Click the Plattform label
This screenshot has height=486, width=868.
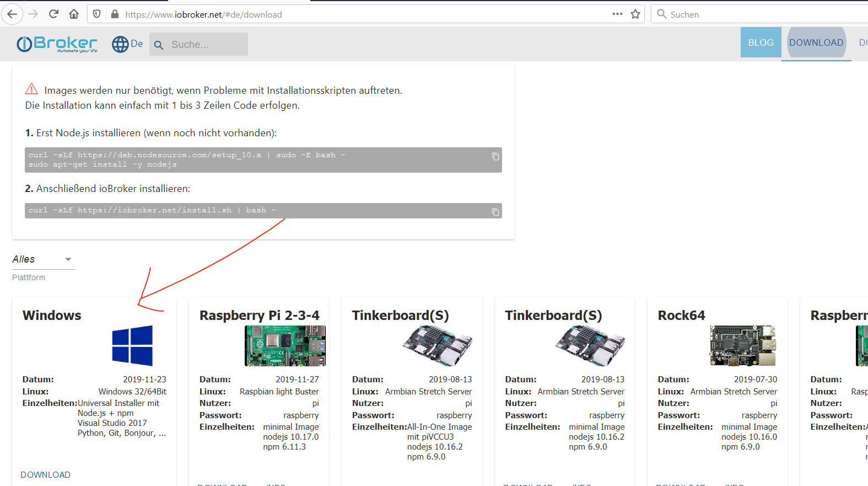(29, 277)
